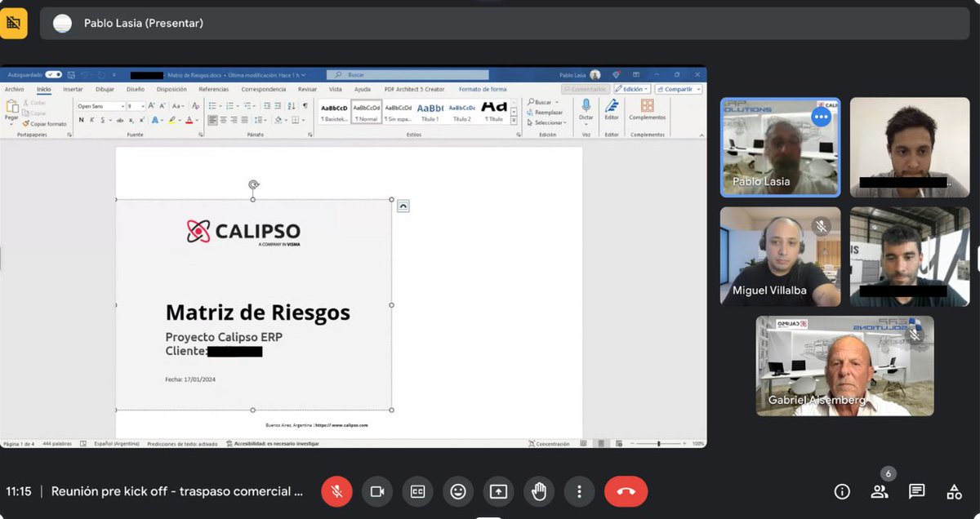Toggle the camera button in the meeting bar
Image resolution: width=980 pixels, height=519 pixels.
pos(377,491)
